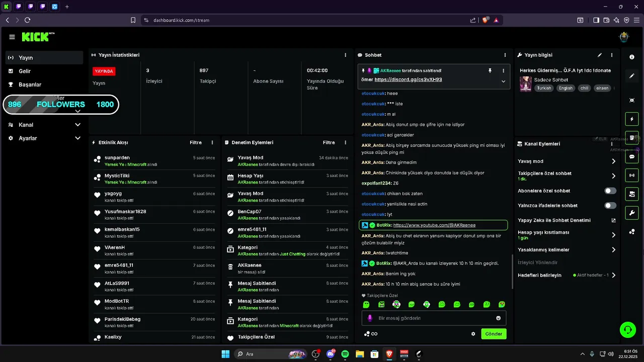
Task: Click the info icon in right sidebar
Action: [632, 57]
